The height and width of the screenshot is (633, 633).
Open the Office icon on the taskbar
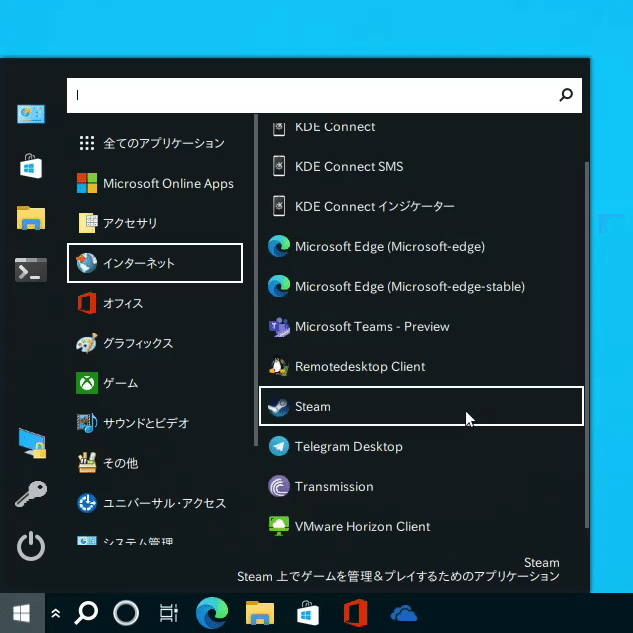tap(356, 613)
